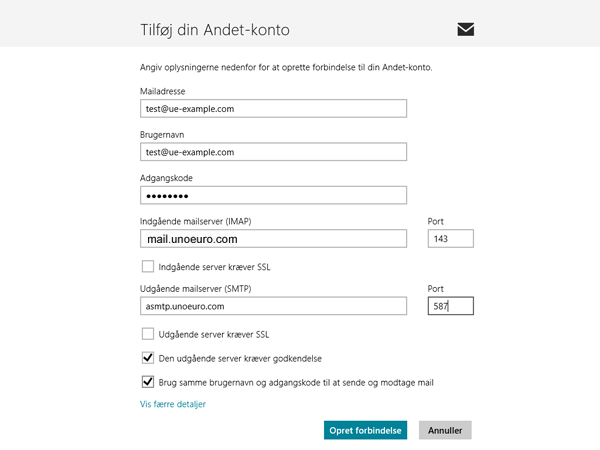Click the 'Adgangskode' field label

coord(166,178)
